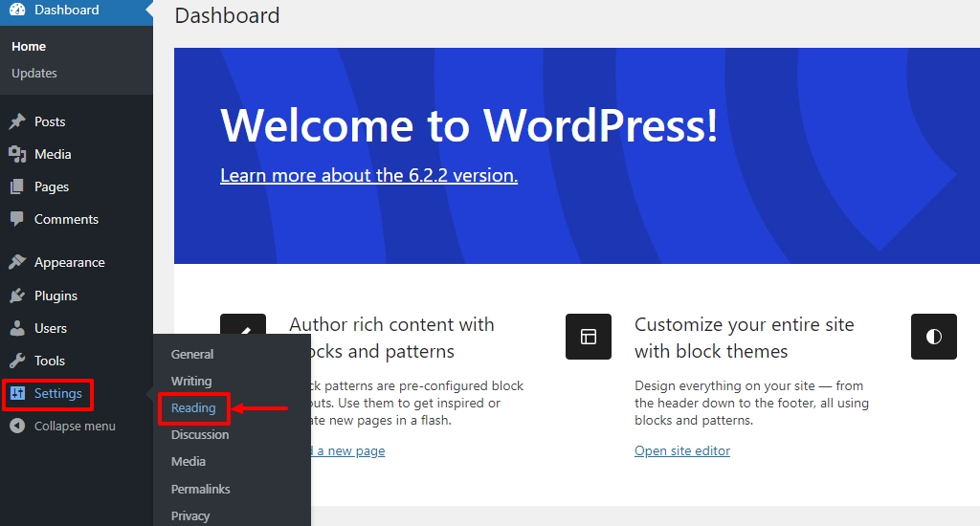
Task: Click 'Design everything on your site' paragraph
Action: pyautogui.click(x=751, y=403)
